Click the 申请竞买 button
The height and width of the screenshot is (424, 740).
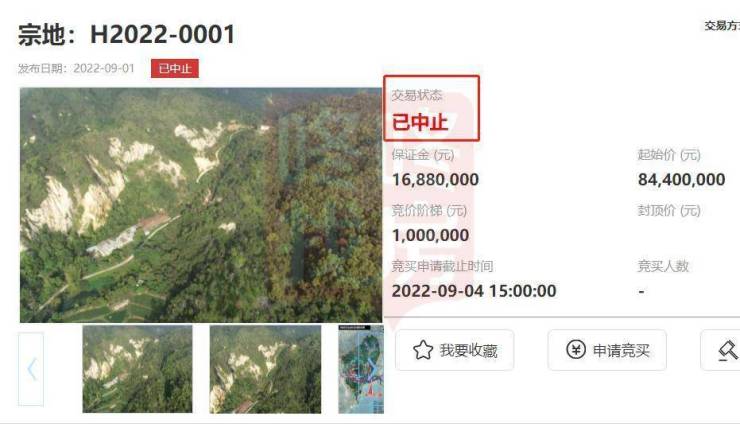pos(607,350)
